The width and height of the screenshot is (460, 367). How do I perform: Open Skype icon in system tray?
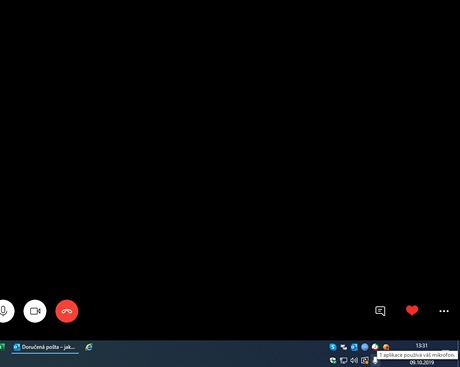coord(333,347)
